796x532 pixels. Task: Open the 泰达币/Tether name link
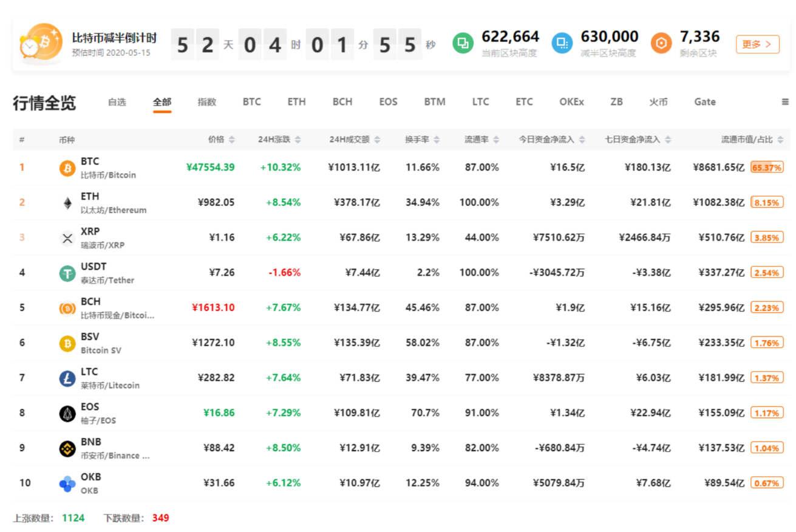pos(107,280)
